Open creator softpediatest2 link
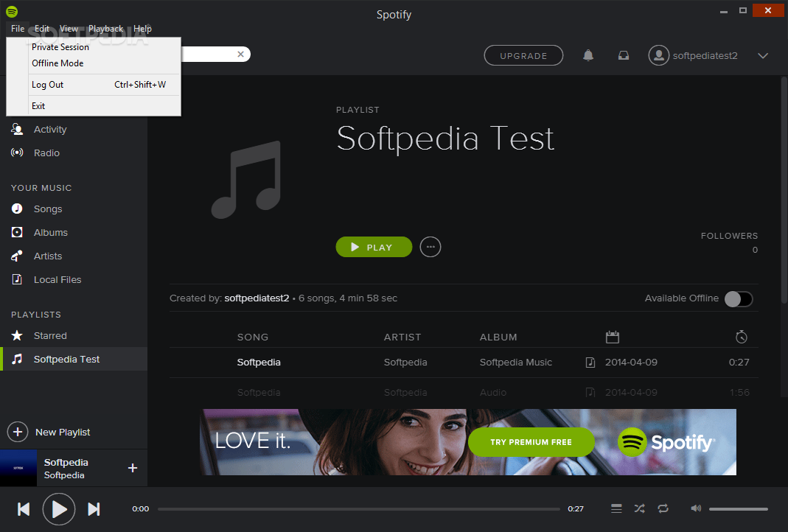 (x=257, y=298)
